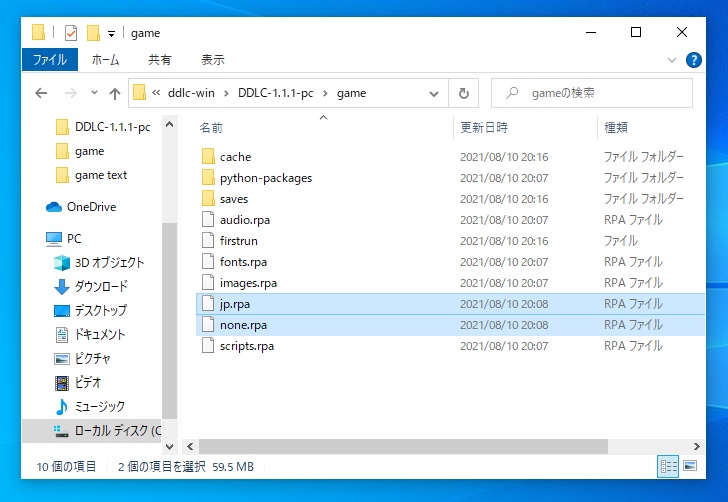Click the folder name text python-packages
The image size is (728, 502).
pos(266,178)
